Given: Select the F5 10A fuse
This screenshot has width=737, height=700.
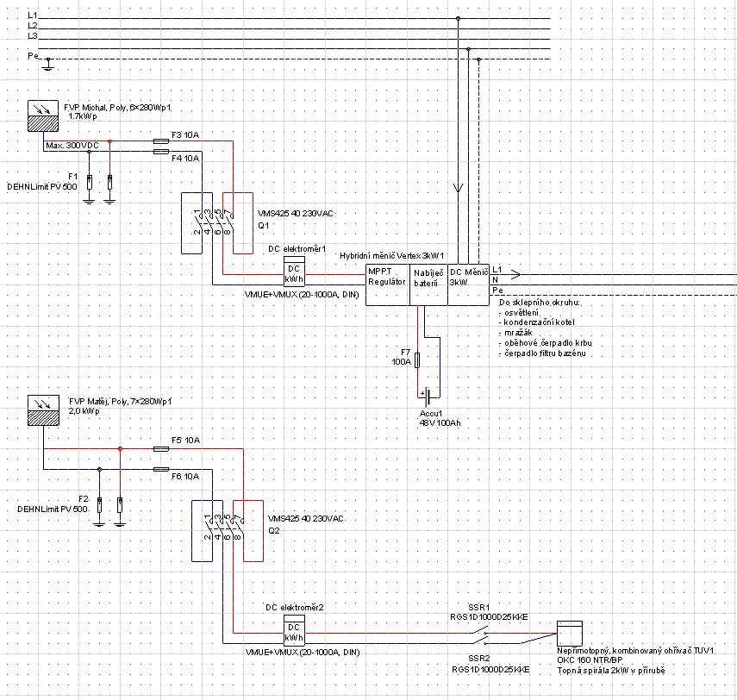Looking at the screenshot, I should click(161, 449).
